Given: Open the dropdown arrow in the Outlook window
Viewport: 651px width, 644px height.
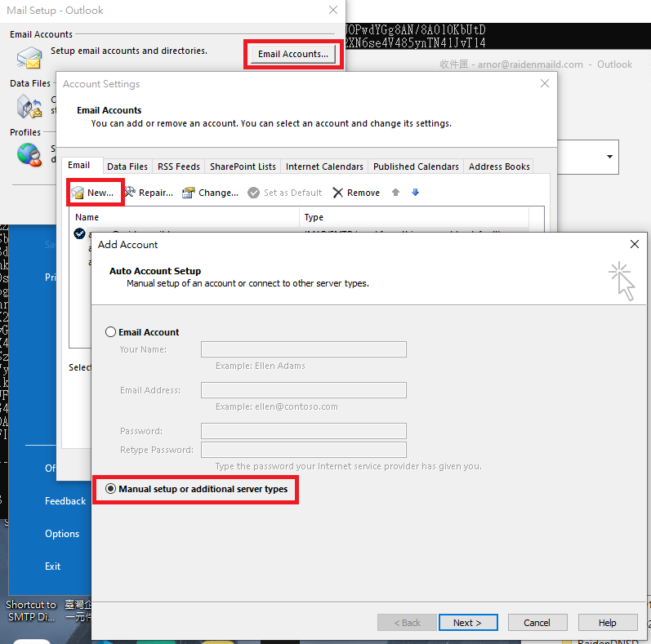Looking at the screenshot, I should (609, 157).
